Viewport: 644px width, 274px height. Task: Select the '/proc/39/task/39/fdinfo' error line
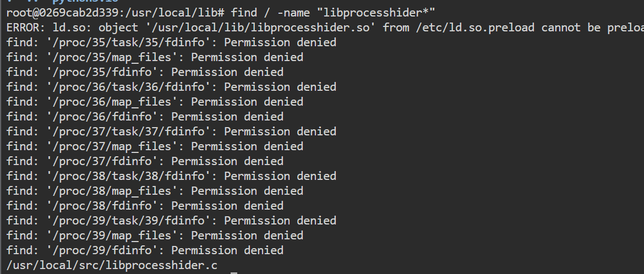tap(171, 221)
